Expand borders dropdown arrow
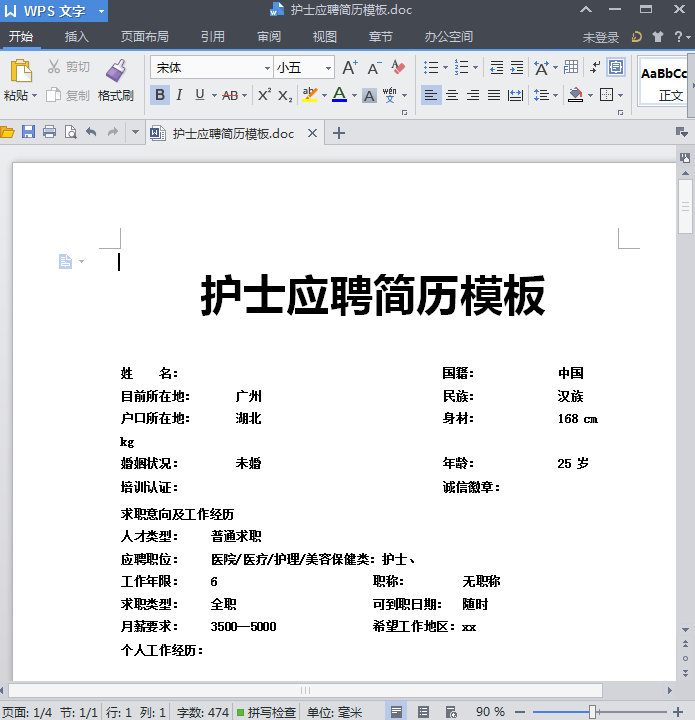The image size is (695, 720). (x=621, y=95)
